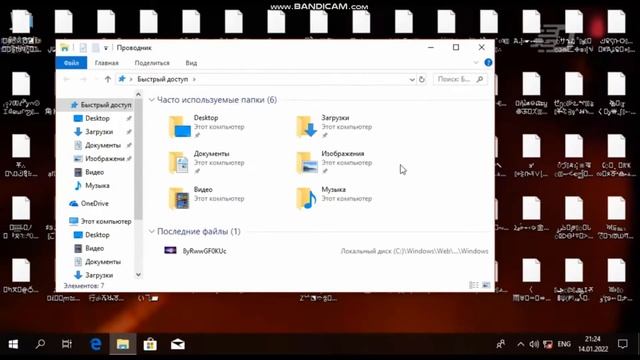Click File Explorer taskbar icon
The image size is (640, 360).
coord(123,344)
